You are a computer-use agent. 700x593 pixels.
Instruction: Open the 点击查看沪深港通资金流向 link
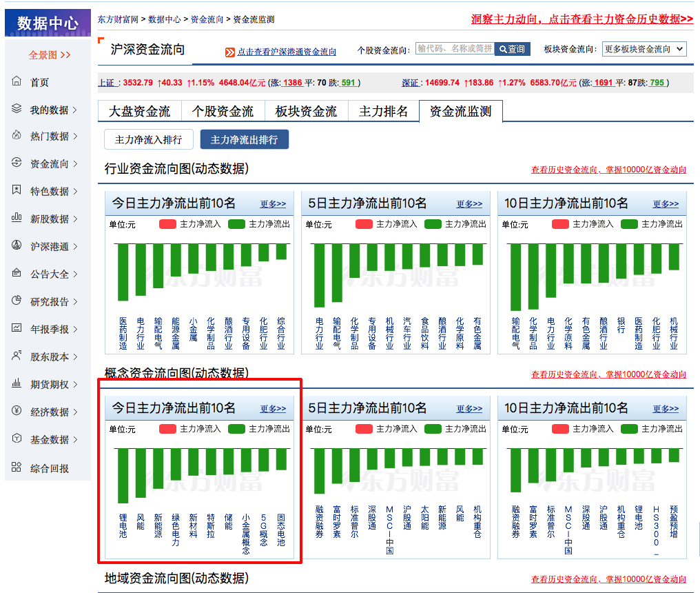(x=287, y=52)
